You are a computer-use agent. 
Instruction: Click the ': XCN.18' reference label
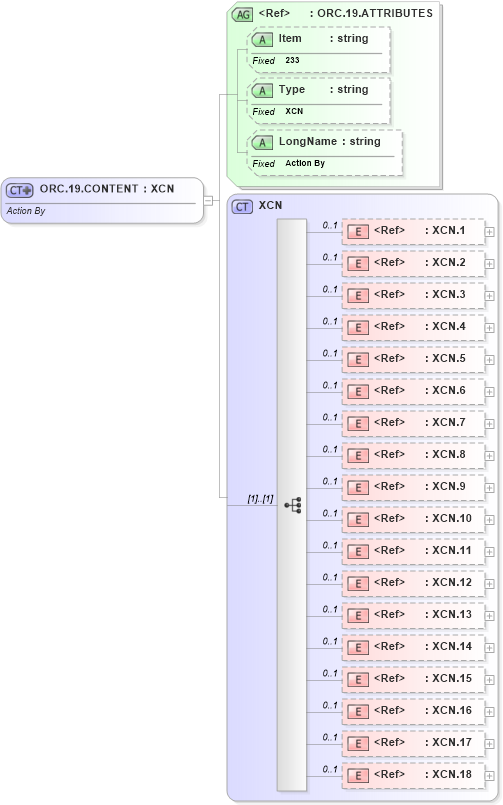pyautogui.click(x=448, y=774)
